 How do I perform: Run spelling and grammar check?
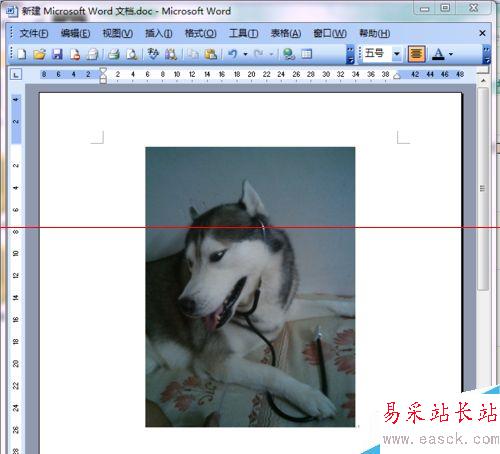[153, 54]
